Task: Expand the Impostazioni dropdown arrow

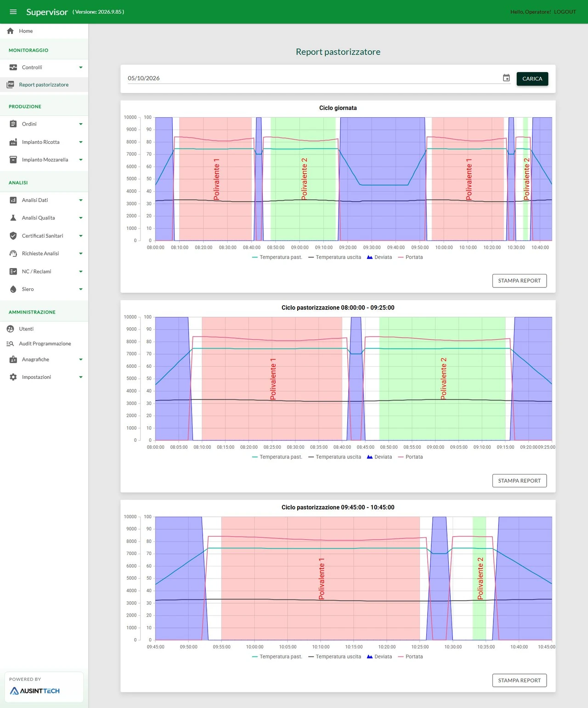Action: [x=81, y=377]
